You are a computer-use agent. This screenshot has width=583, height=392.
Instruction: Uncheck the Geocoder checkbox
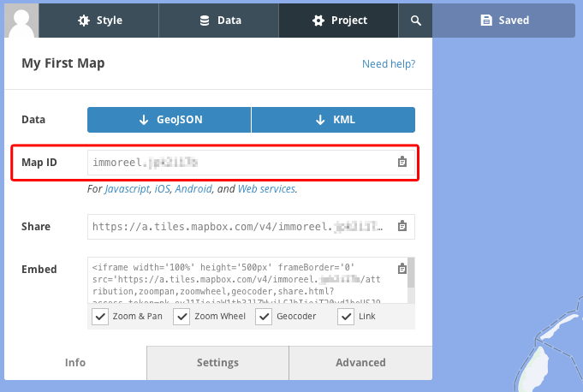264,317
